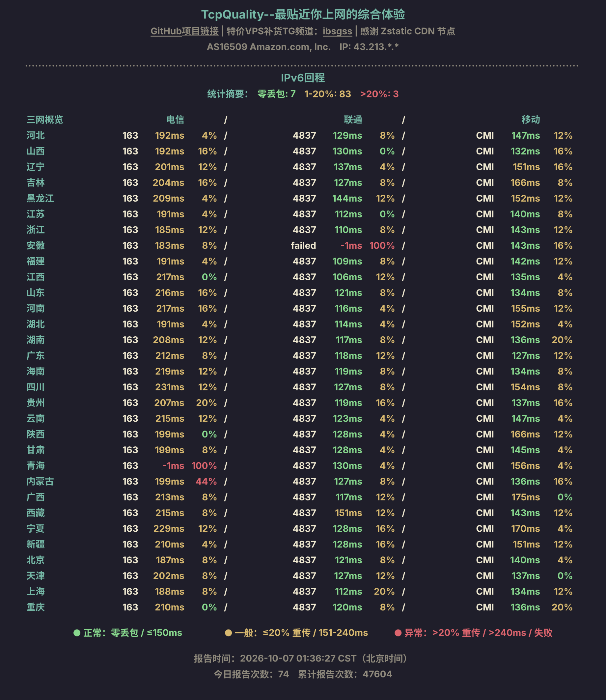The image size is (606, 700).
Task: Select the 重庆 row label
Action: pyautogui.click(x=36, y=607)
